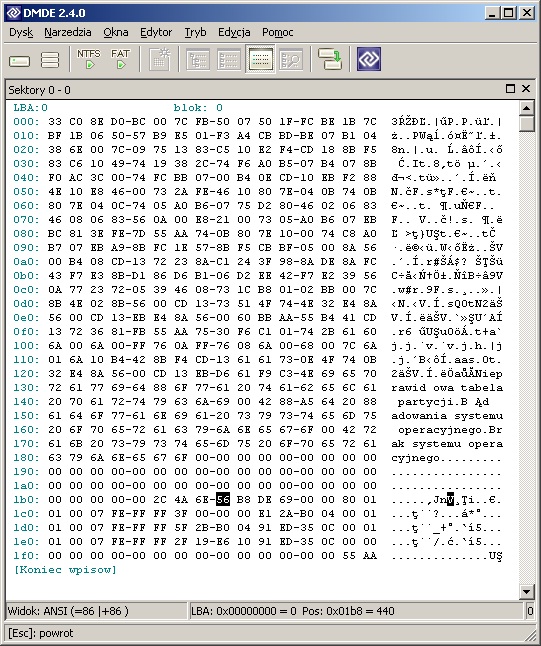Viewport: 541px width, 646px height.
Task: Open the tree view mode icon
Action: pos(198,60)
